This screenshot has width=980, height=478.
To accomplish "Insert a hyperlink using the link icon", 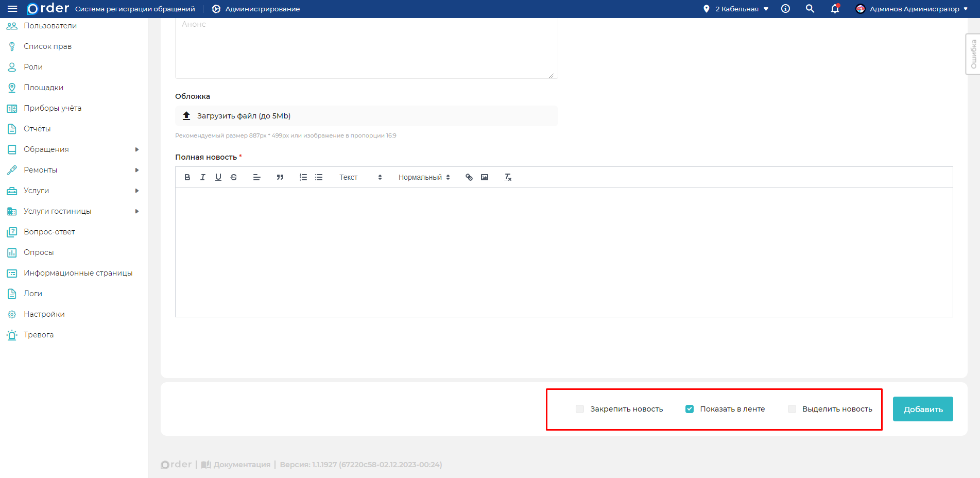I will tap(469, 177).
